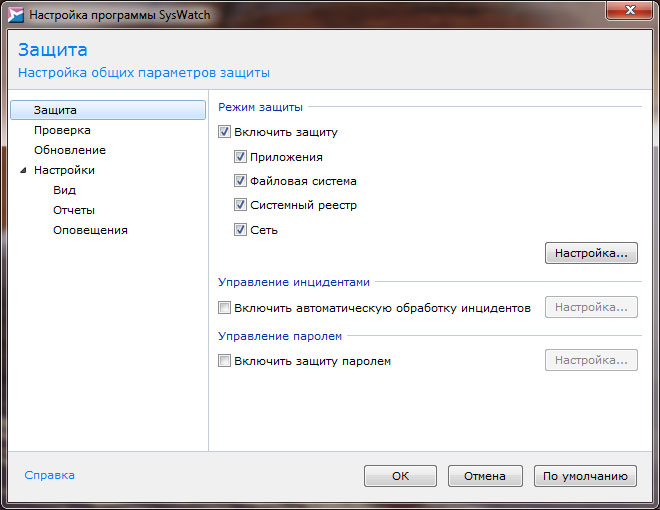Click the 'Управление паролем' section heading
Screen dimensions: 660x510
[x=280, y=336]
